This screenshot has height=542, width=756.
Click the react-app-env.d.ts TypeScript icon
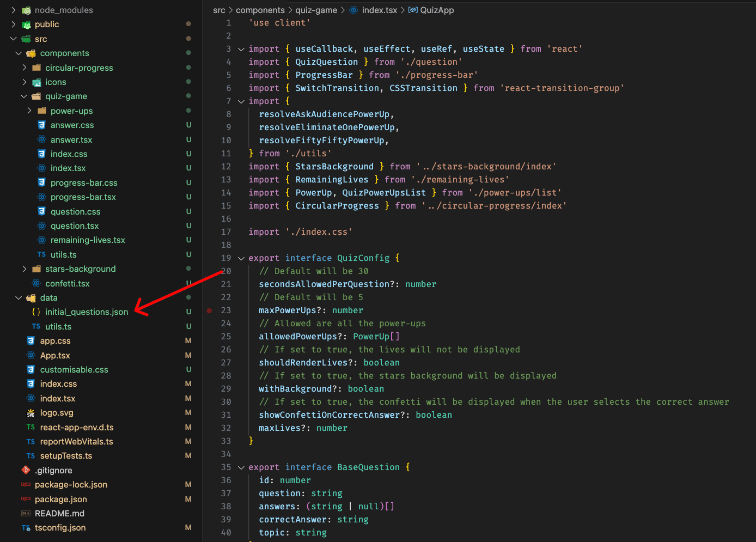click(31, 427)
